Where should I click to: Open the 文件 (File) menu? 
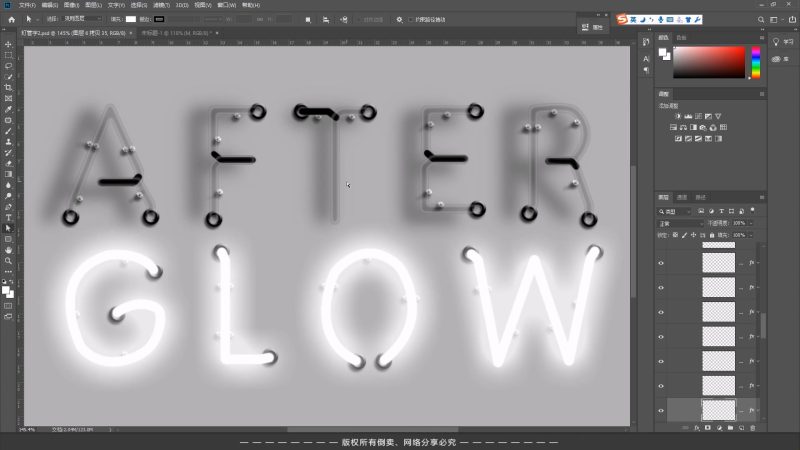(27, 5)
